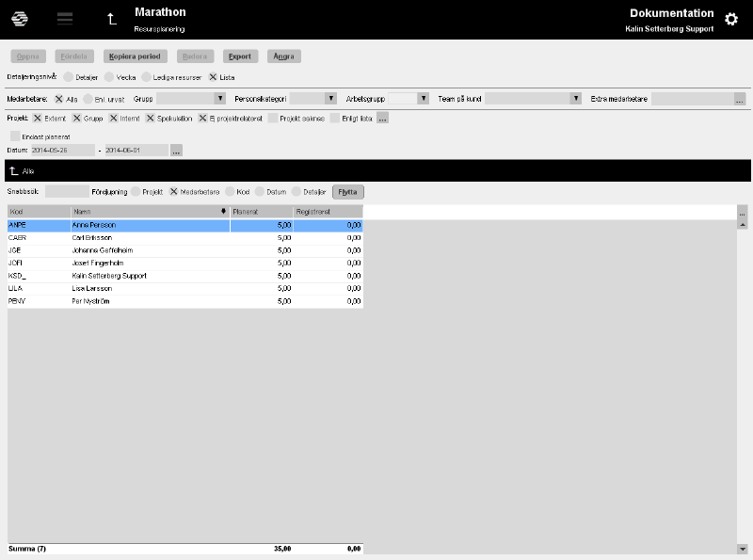Click the scrollbar down arrow

(743, 549)
